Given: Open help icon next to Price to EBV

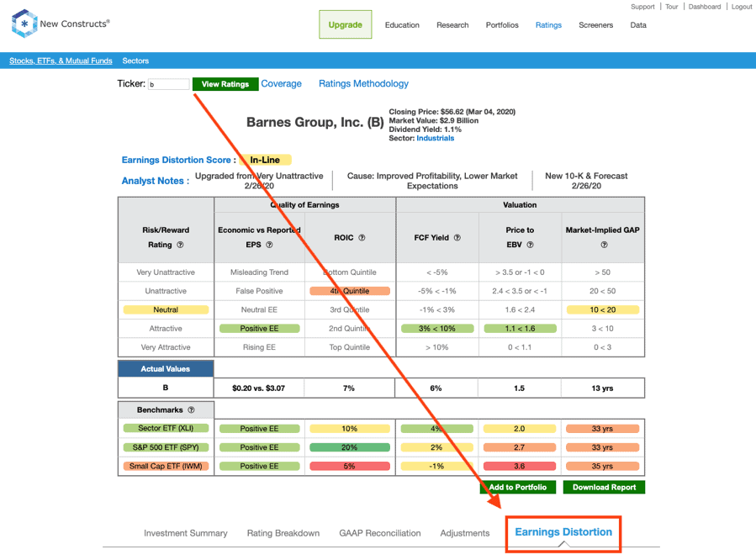Looking at the screenshot, I should (x=531, y=245).
